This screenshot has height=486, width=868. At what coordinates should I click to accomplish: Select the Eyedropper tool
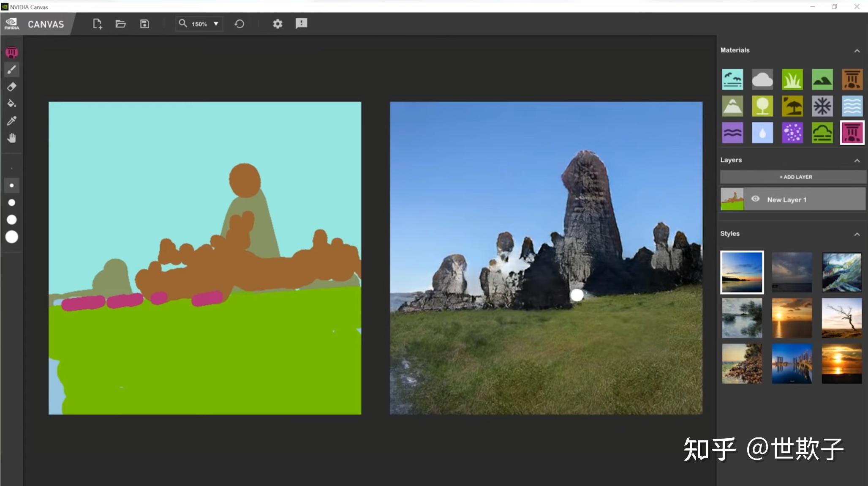[x=12, y=121]
